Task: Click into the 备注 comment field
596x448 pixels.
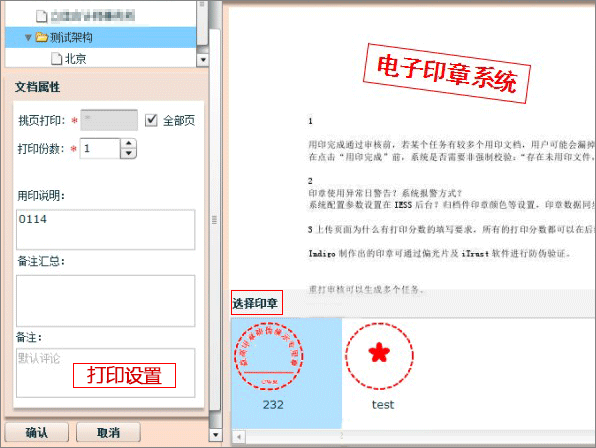Action: click(x=106, y=373)
